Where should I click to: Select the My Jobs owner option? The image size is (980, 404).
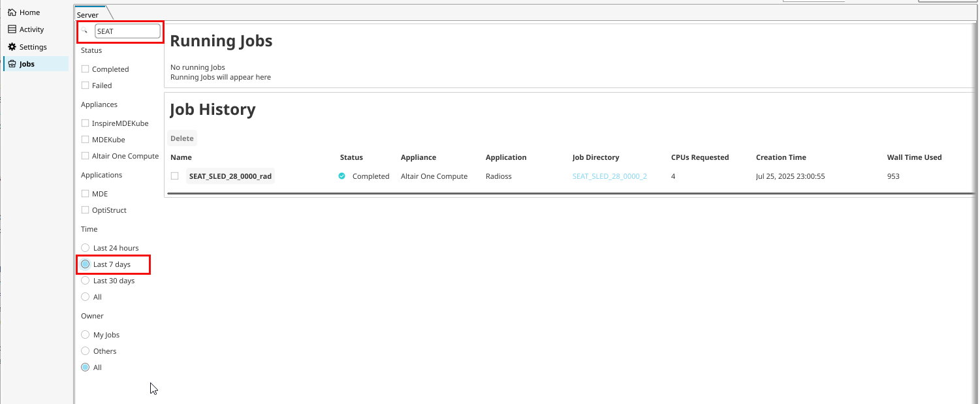(85, 335)
